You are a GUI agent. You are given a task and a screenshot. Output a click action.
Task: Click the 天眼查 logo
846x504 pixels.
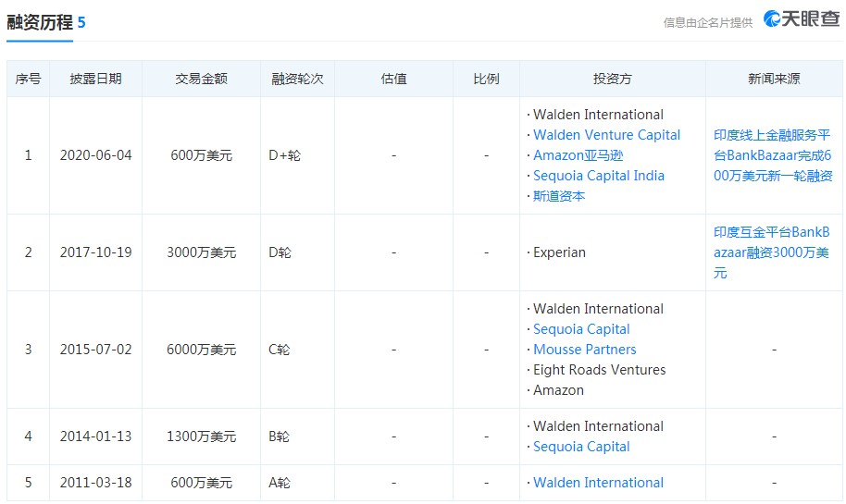tap(802, 18)
